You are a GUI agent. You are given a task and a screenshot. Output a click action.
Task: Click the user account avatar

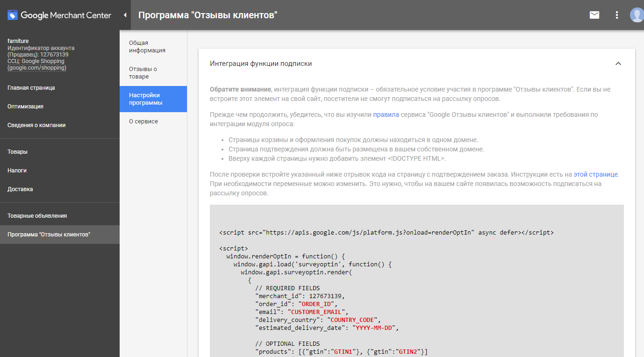(x=636, y=15)
